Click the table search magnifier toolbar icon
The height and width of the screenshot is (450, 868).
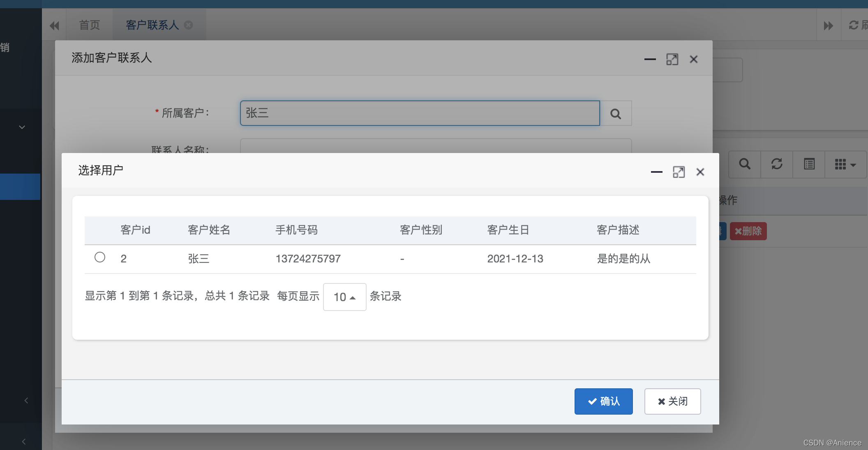pyautogui.click(x=744, y=164)
